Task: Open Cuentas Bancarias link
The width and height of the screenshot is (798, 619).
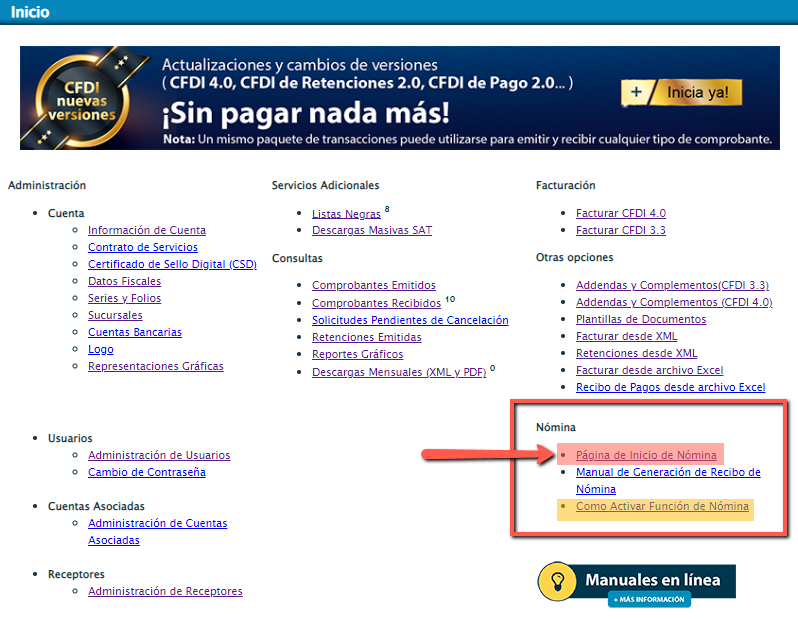Action: (x=134, y=332)
